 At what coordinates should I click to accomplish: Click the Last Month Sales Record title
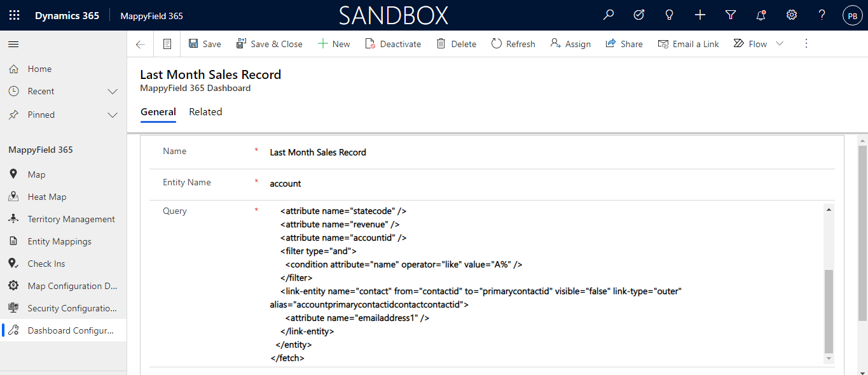tap(210, 74)
